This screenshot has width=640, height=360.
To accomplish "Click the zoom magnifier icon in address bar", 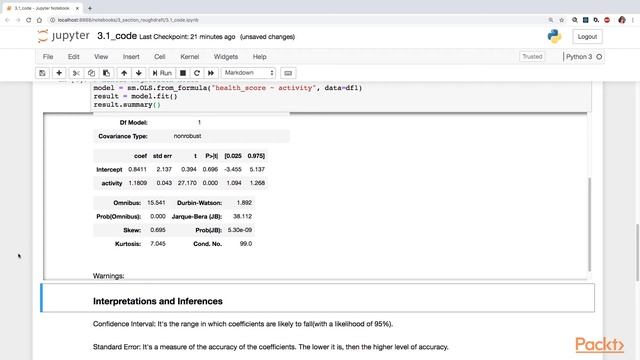I will click(x=551, y=20).
